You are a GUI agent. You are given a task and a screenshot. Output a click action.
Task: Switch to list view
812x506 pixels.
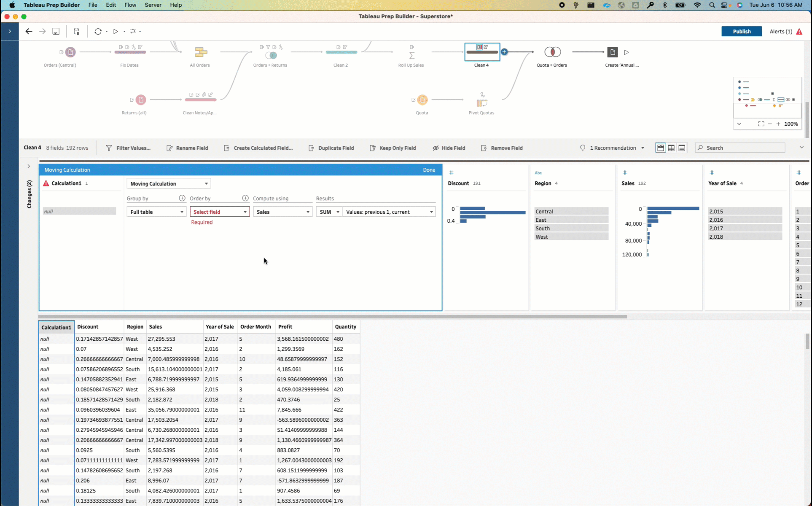pos(682,148)
